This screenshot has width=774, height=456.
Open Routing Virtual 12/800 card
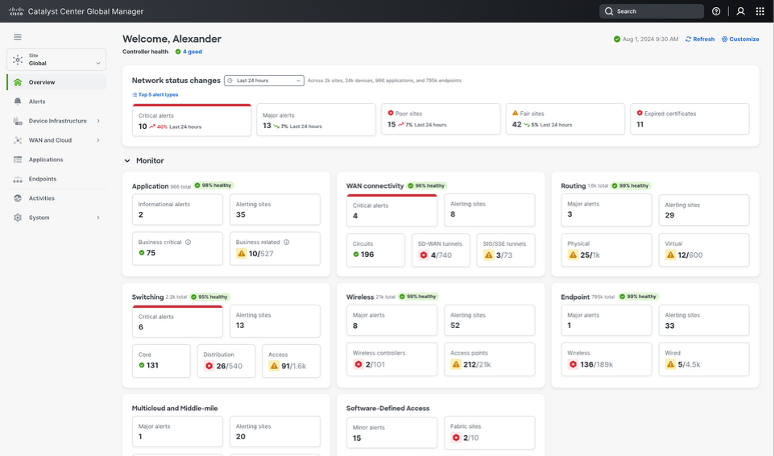coord(704,250)
